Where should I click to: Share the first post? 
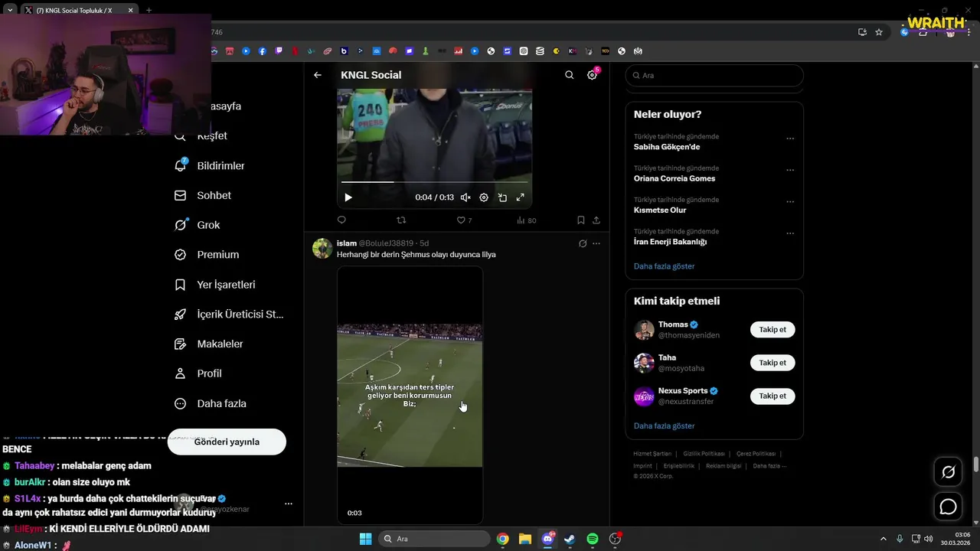pos(596,220)
